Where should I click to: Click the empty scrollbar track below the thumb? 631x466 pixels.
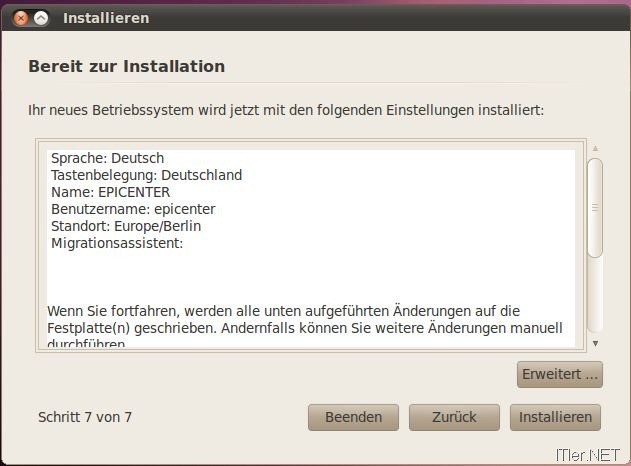595,294
